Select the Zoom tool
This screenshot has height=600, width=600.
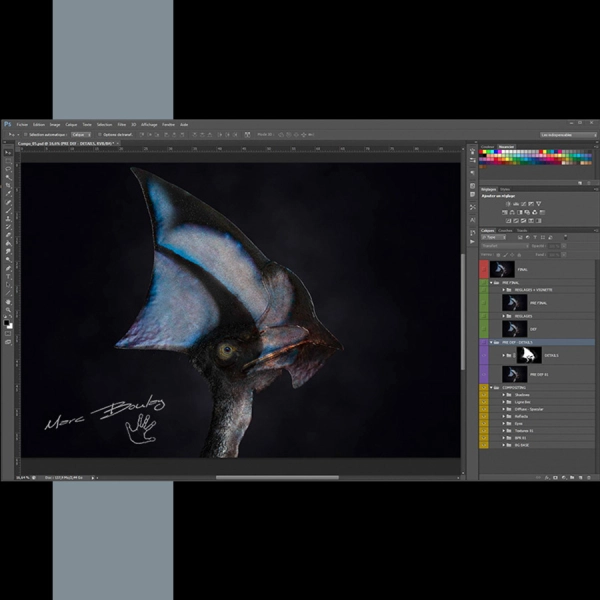(x=8, y=310)
